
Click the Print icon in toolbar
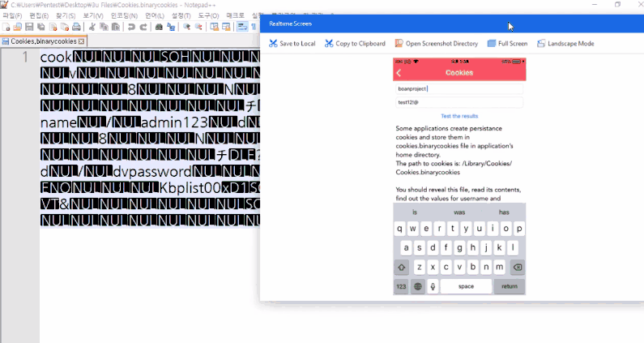tap(76, 27)
